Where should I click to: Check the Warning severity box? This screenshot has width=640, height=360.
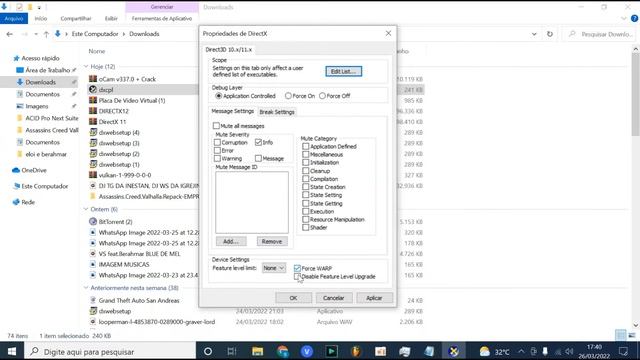217,158
